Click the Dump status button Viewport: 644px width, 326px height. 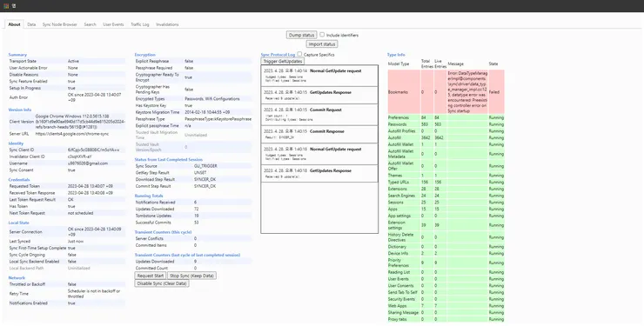[301, 36]
